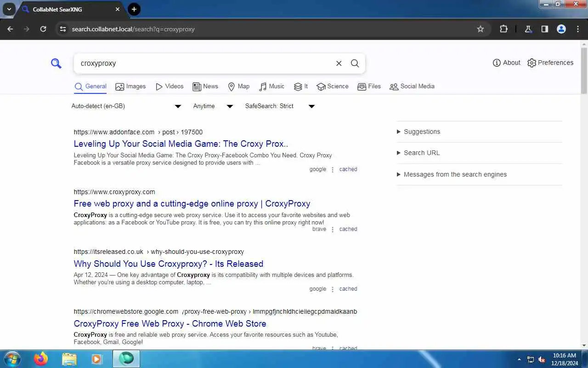Viewport: 588px width, 368px height.
Task: Switch to the Images tab
Action: [x=130, y=86]
